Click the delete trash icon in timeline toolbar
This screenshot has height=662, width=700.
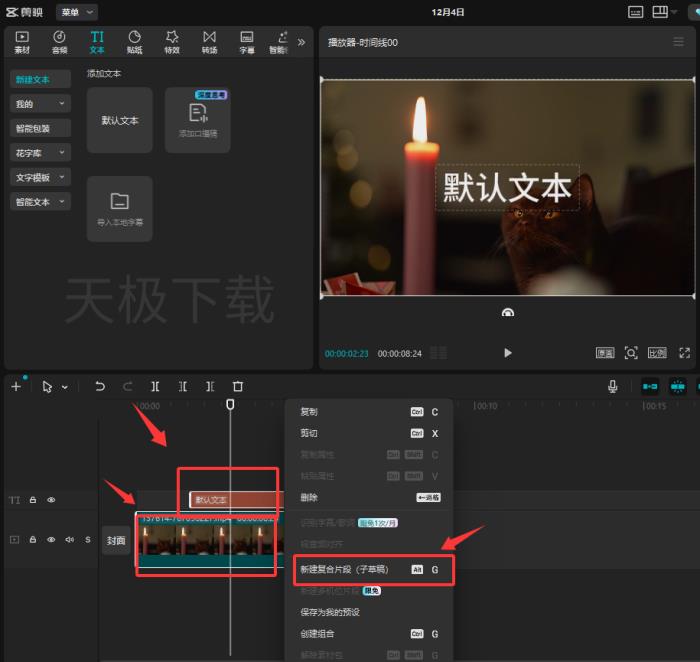point(238,386)
